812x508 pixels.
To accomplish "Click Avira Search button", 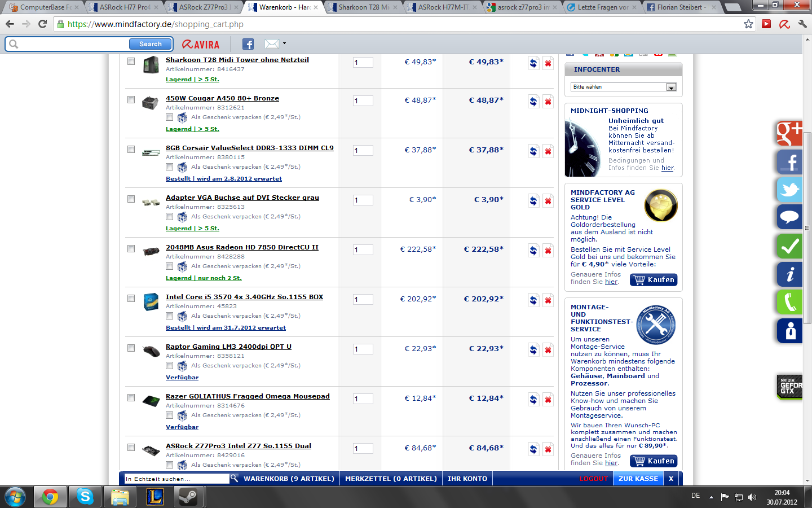I will pos(151,44).
